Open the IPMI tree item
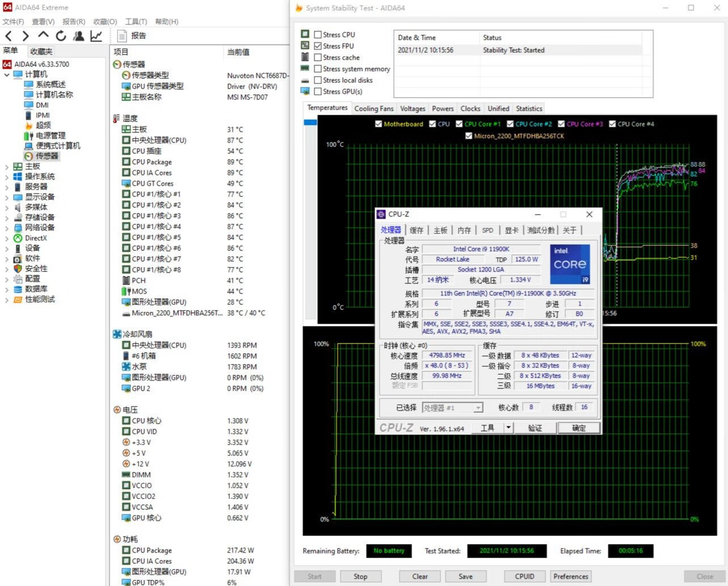 [x=43, y=115]
